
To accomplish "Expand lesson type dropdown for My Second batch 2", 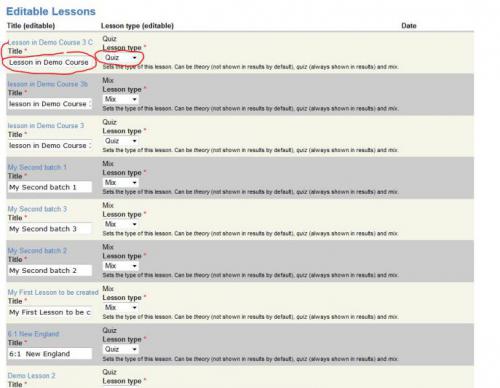I will tap(121, 266).
